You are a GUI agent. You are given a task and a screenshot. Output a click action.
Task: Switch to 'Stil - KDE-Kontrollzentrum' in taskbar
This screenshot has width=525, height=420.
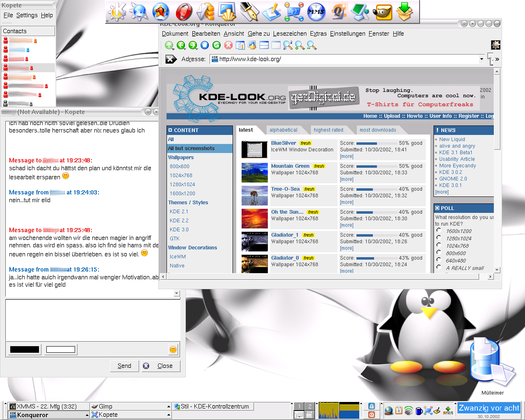213,406
